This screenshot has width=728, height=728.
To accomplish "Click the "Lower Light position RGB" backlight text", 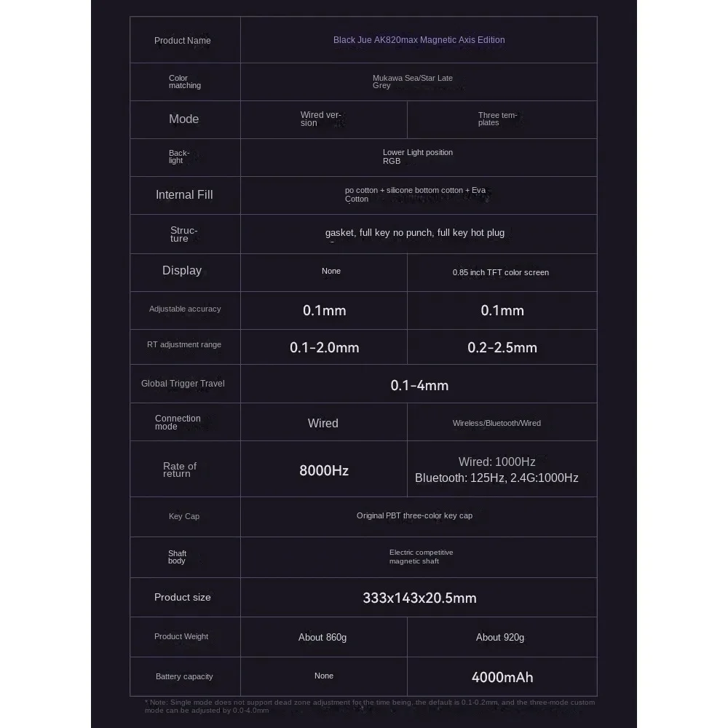I will click(x=417, y=157).
